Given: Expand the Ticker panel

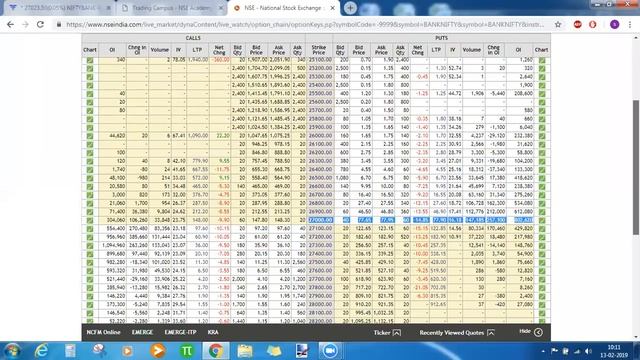Looking at the screenshot, I should [387, 333].
